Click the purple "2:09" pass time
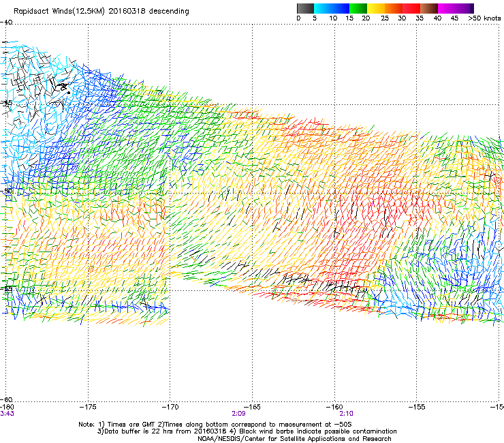504x443 pixels. [238, 414]
